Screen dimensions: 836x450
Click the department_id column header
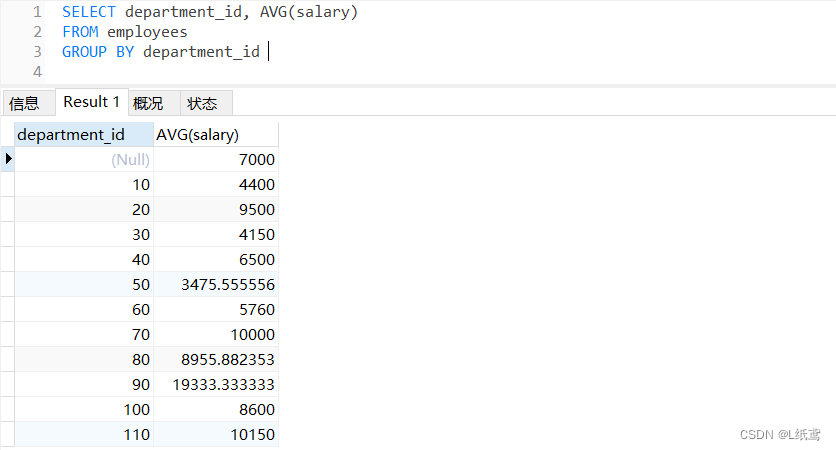click(x=84, y=134)
